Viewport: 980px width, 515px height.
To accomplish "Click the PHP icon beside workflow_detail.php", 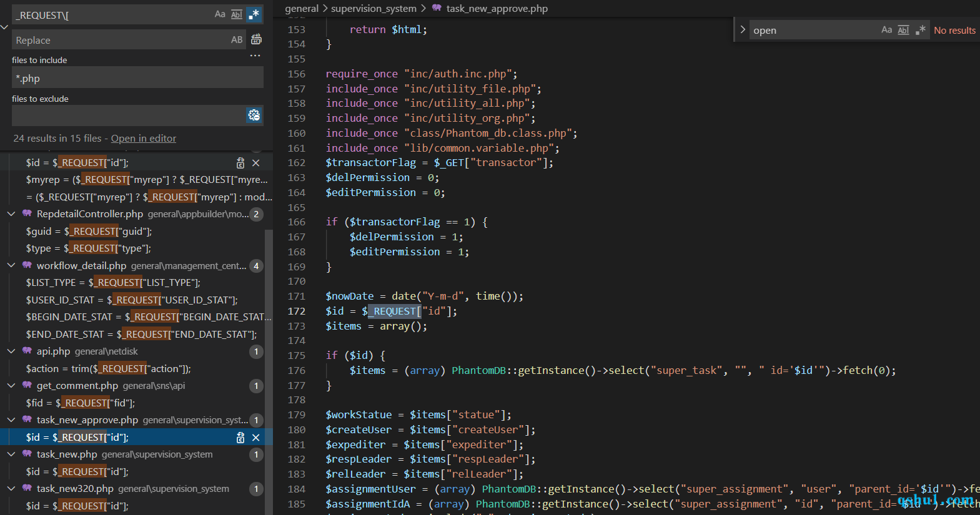I will (x=27, y=265).
